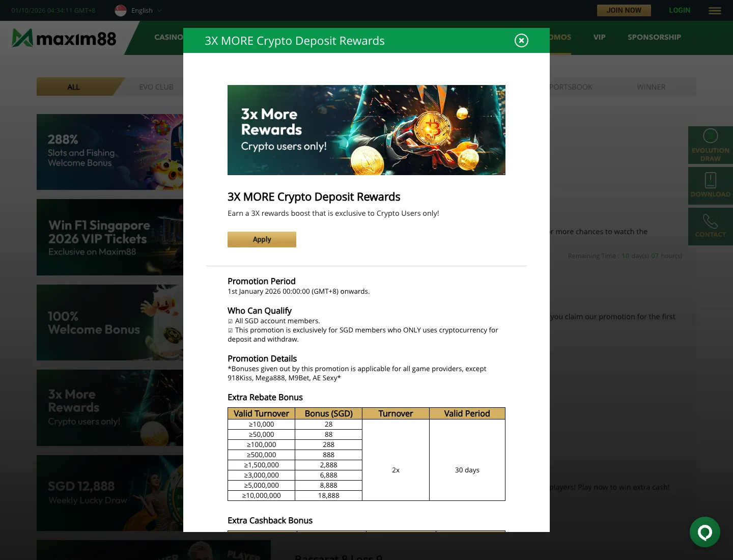Open the VIP menu item
The image size is (733, 560).
(x=599, y=37)
